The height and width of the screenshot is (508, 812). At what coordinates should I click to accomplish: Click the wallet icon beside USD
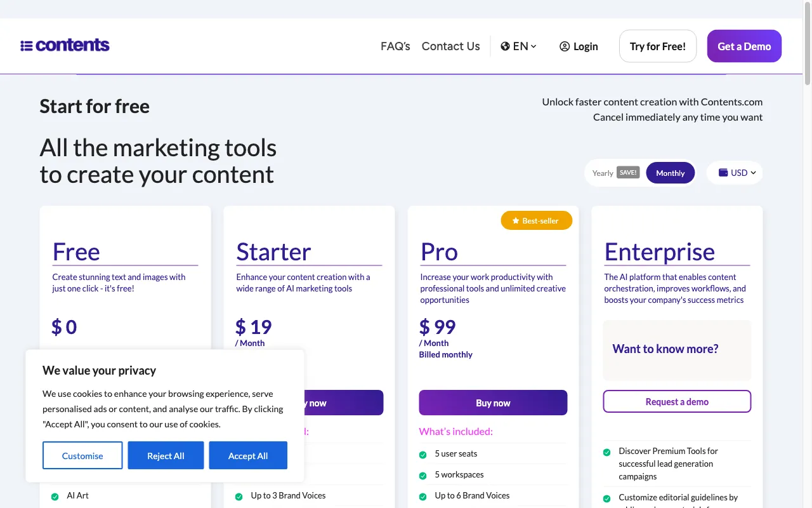723,173
